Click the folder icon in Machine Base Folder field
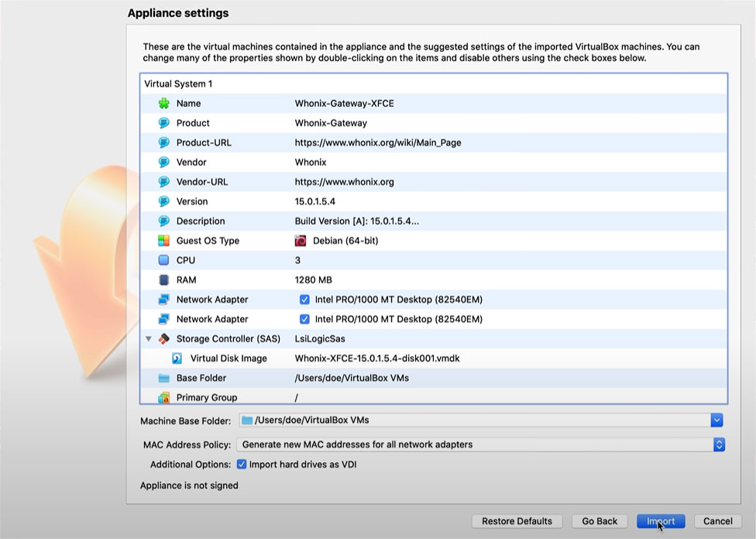 tap(247, 420)
